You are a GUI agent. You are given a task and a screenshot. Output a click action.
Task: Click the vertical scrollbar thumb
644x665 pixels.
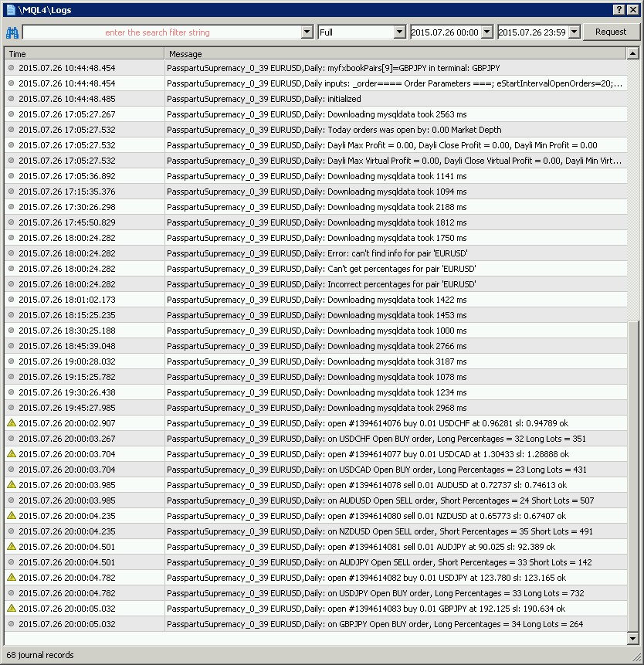click(x=632, y=476)
